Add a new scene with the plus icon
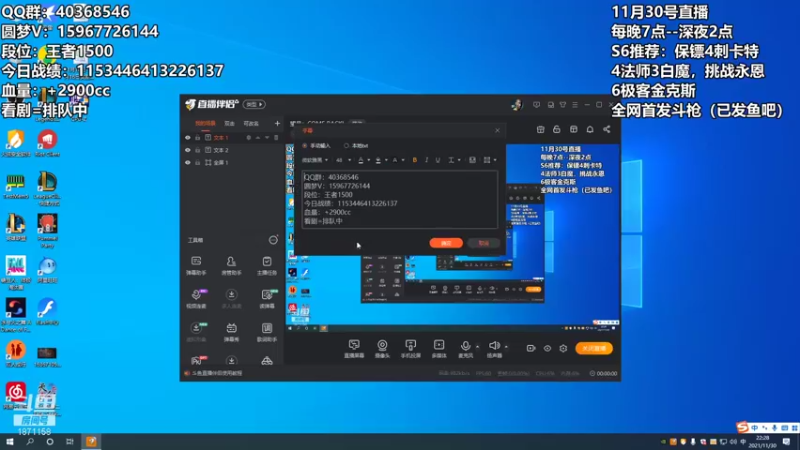The width and height of the screenshot is (800, 450). [277, 123]
